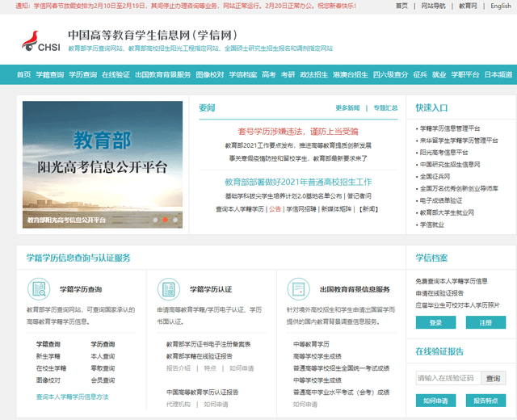Click the 登录 button

(x=435, y=322)
